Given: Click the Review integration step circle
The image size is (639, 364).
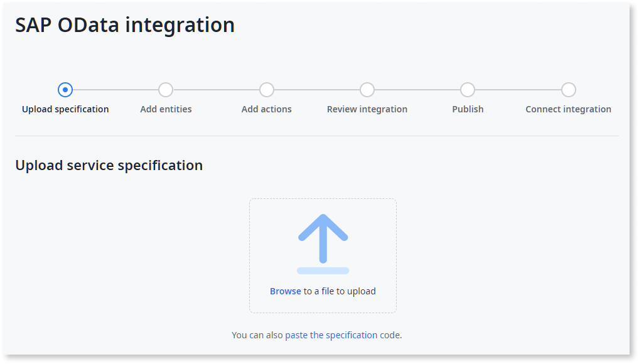Looking at the screenshot, I should (x=367, y=90).
